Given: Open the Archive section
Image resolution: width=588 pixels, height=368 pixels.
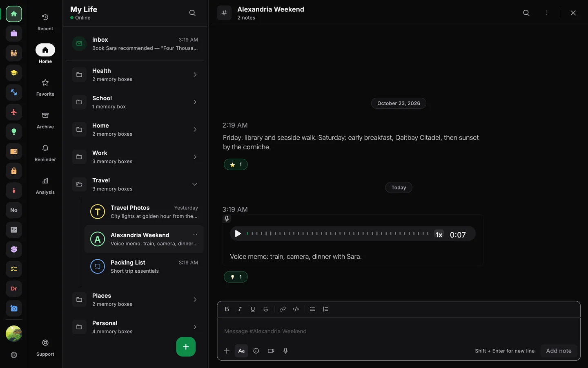Looking at the screenshot, I should pos(45,120).
